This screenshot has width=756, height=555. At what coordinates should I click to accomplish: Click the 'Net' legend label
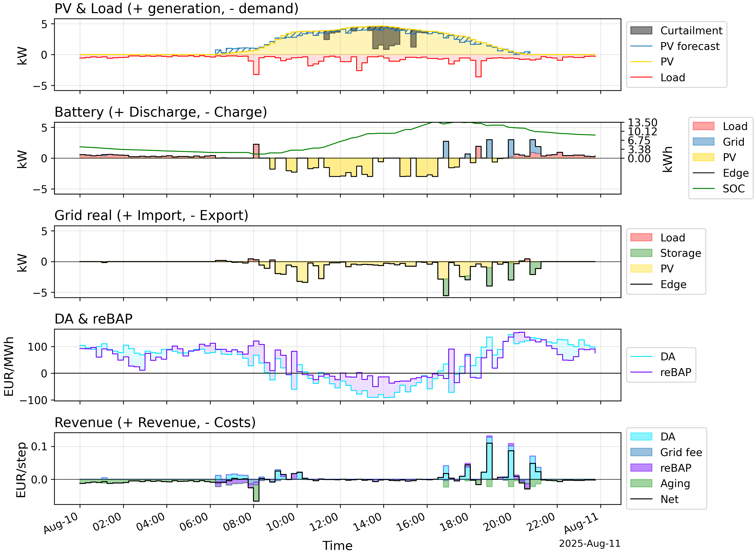669,499
